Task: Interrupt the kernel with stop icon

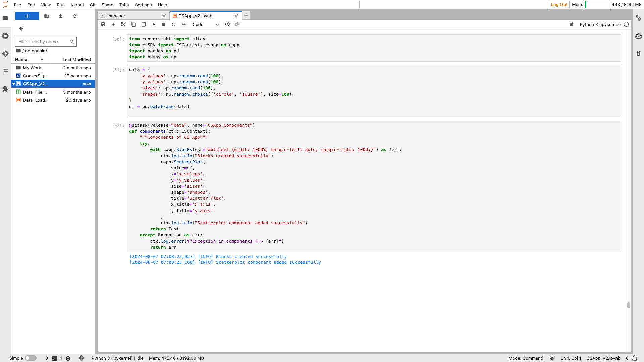Action: [164, 24]
